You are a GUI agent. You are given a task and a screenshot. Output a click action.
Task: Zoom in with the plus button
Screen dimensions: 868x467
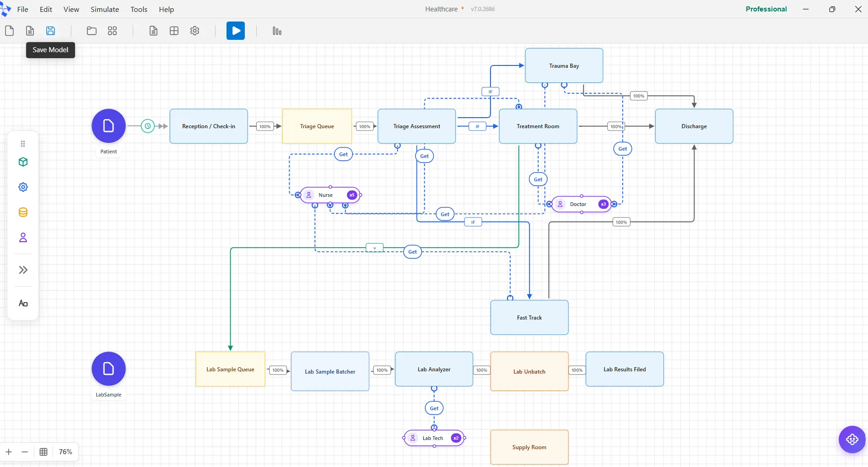9,452
